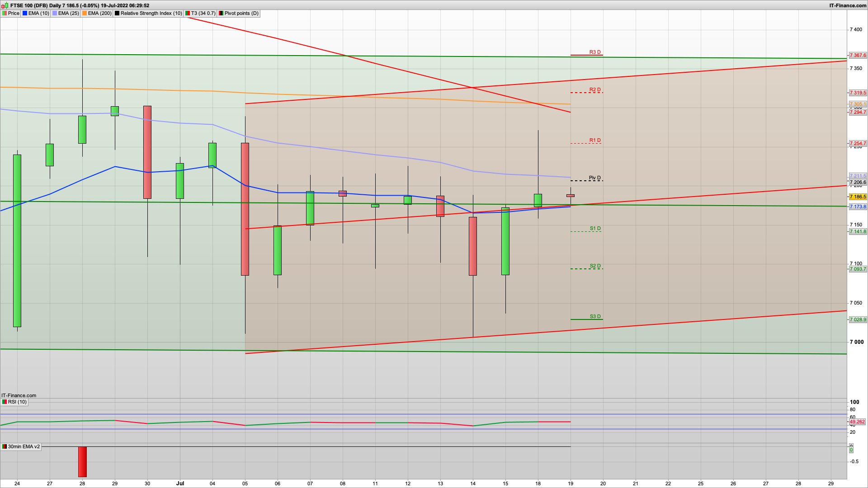Click the 7 319.5 price axis tag

(858, 93)
